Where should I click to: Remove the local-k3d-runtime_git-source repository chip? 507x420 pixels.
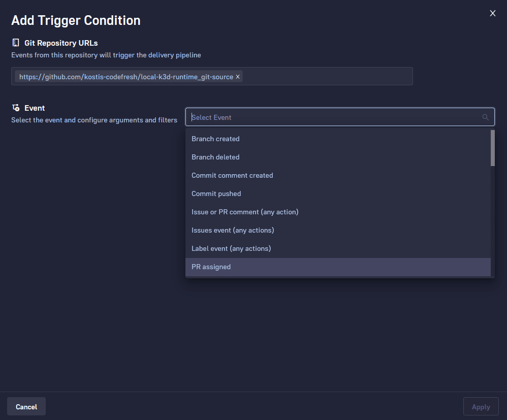tap(237, 77)
